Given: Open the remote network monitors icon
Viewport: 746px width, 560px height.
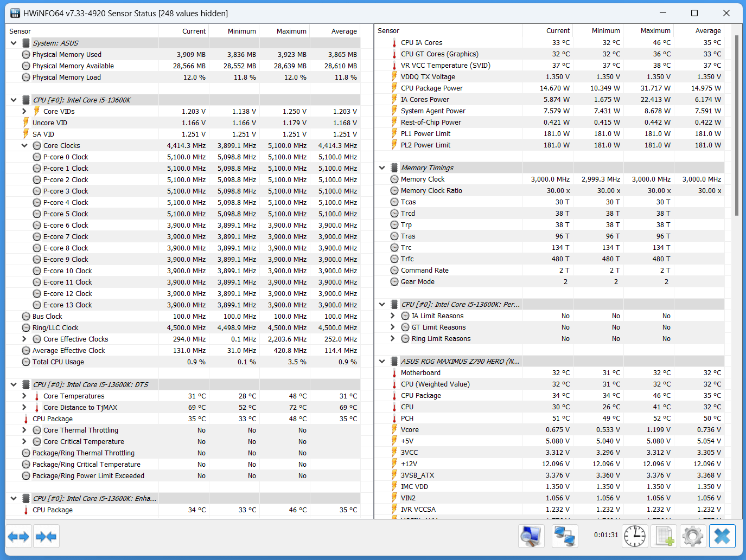Looking at the screenshot, I should pyautogui.click(x=565, y=537).
